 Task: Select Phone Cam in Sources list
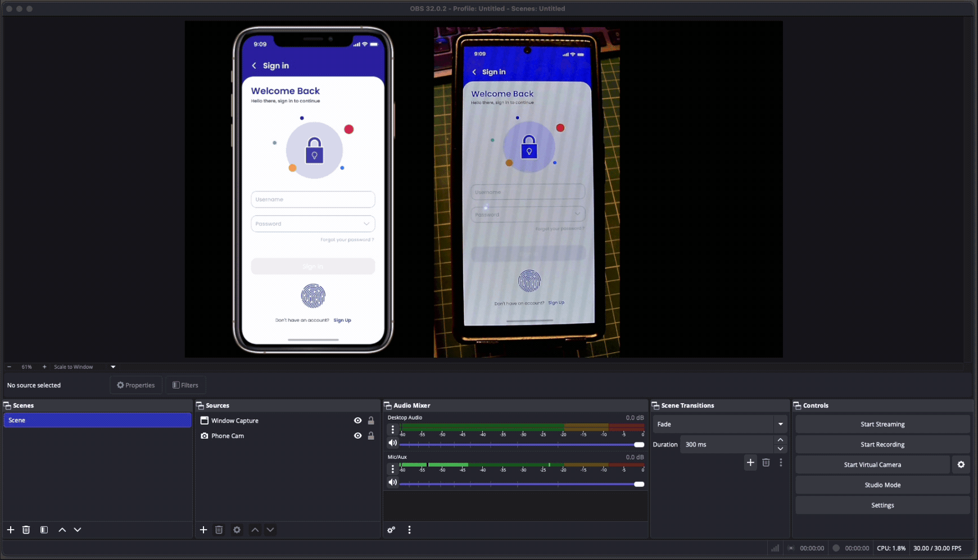tap(228, 436)
